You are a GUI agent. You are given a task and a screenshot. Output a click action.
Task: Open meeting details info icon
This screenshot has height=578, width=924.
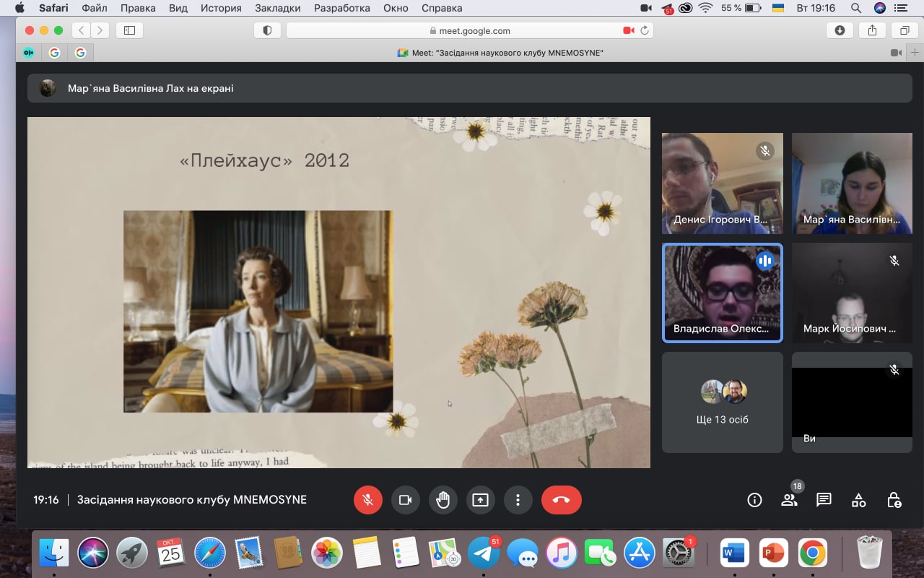pos(754,500)
